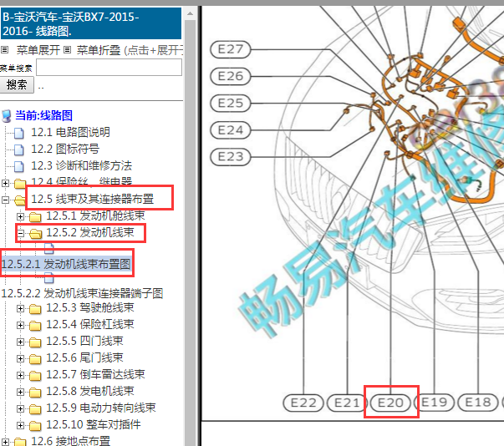This screenshot has width=504, height=446.
Task: Click document icon above 12.5.2.1 发动机线束布置图
Action: coord(48,249)
